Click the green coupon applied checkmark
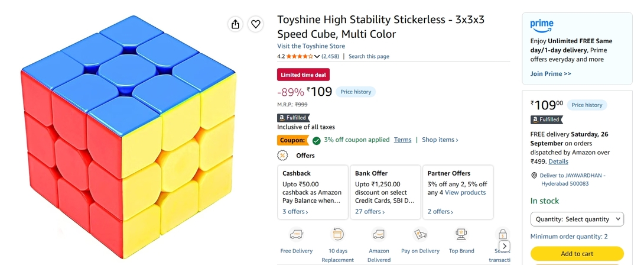The width and height of the screenshot is (644, 265). tap(316, 140)
